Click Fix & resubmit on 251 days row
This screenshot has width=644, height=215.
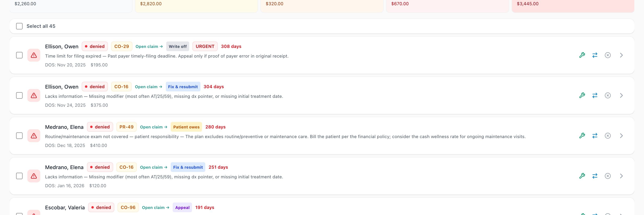pos(188,167)
